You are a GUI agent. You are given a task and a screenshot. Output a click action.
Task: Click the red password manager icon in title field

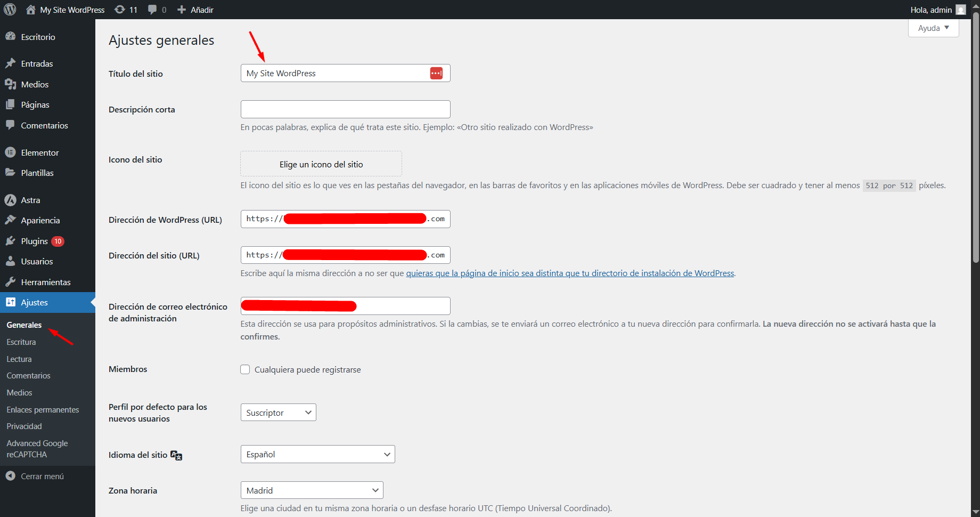tap(436, 73)
